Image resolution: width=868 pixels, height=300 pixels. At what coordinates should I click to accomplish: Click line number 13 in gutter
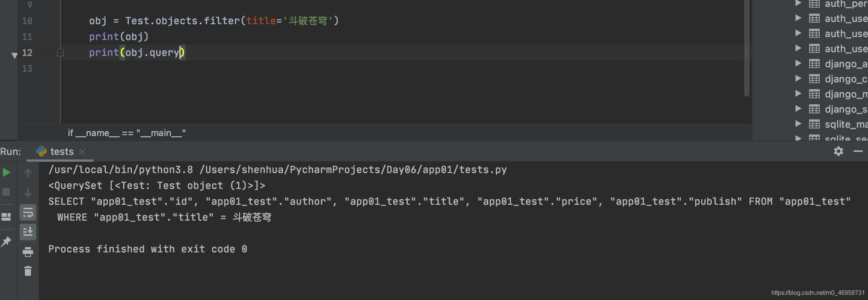[27, 69]
